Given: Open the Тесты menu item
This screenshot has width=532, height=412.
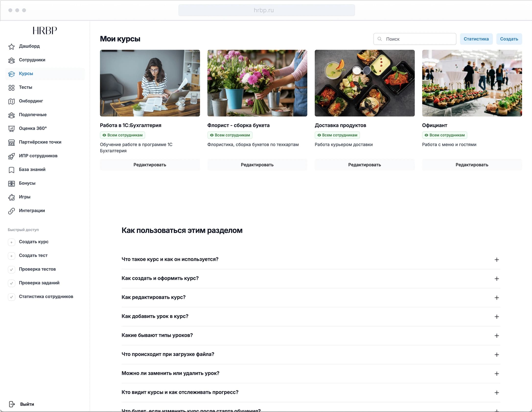Looking at the screenshot, I should coord(25,87).
